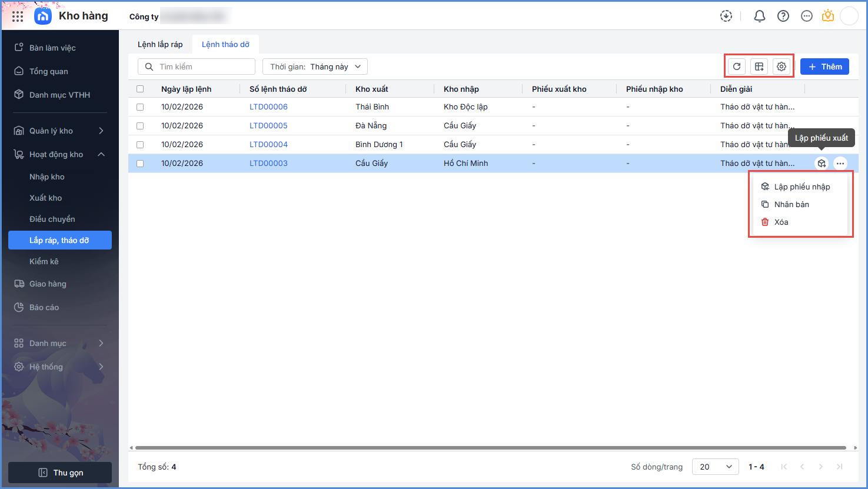Image resolution: width=868 pixels, height=489 pixels.
Task: Open the notifications bell
Action: click(760, 16)
